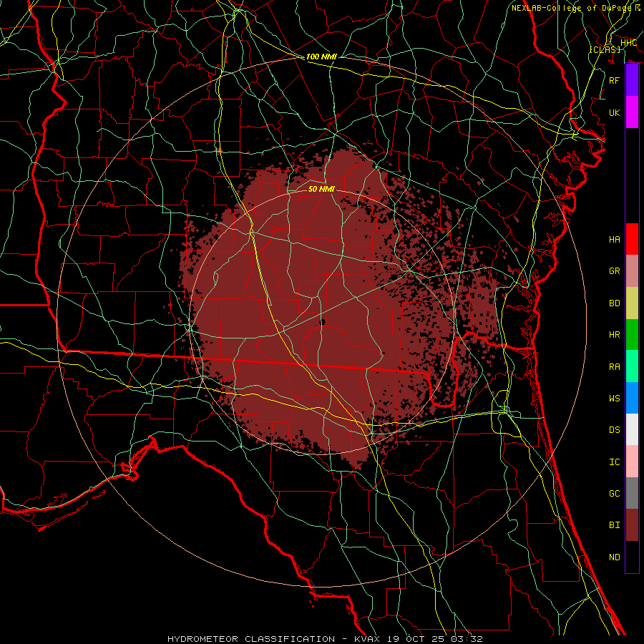Click the purple RF legend color swatch
Viewport: 644px width, 644px height.
632,80
